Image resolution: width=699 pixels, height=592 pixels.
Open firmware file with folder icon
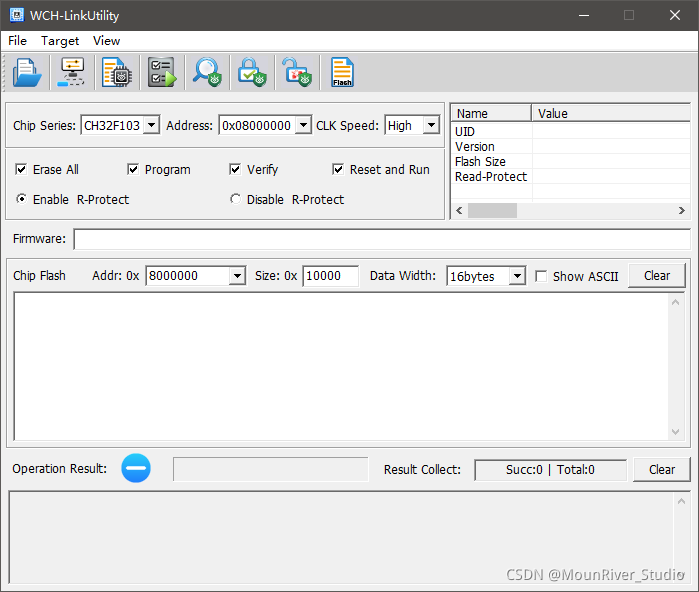pyautogui.click(x=27, y=72)
